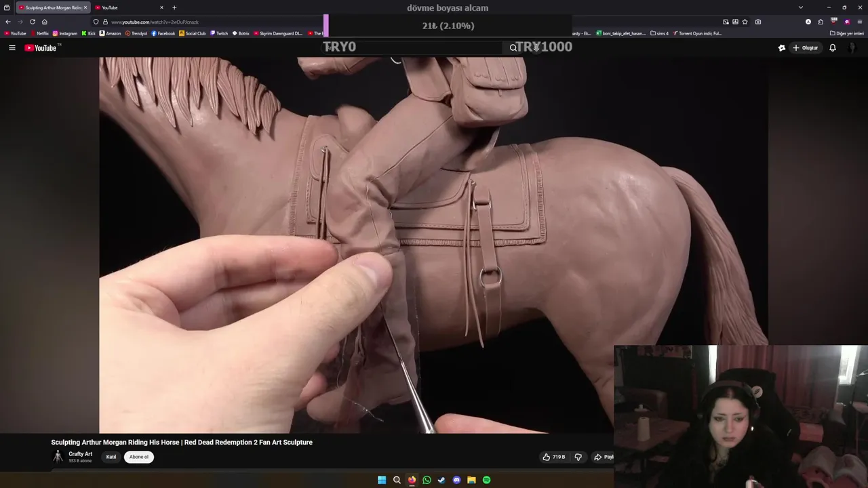Click the share arrow button
This screenshot has width=868, height=488.
[x=603, y=457]
